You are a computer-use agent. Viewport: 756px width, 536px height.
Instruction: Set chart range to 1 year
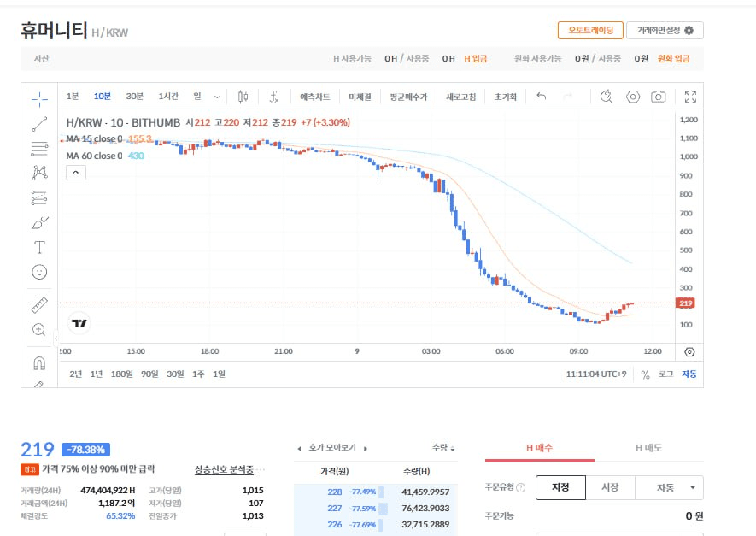[97, 374]
